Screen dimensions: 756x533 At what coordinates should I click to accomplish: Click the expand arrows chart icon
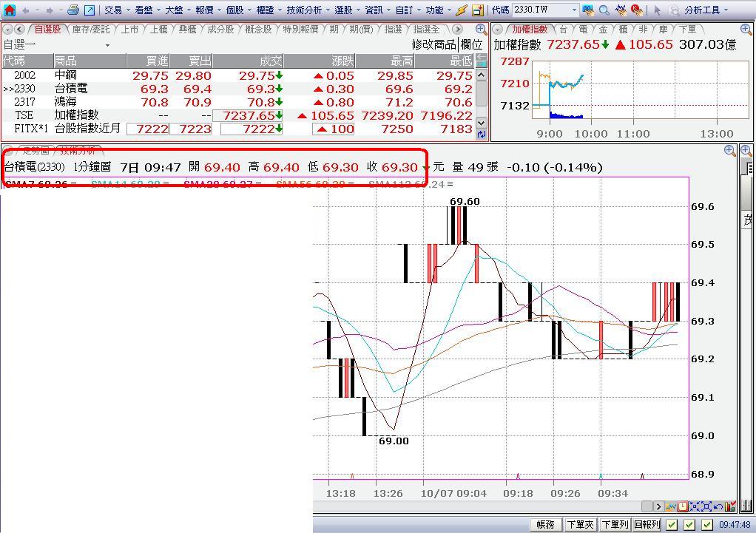(706, 506)
